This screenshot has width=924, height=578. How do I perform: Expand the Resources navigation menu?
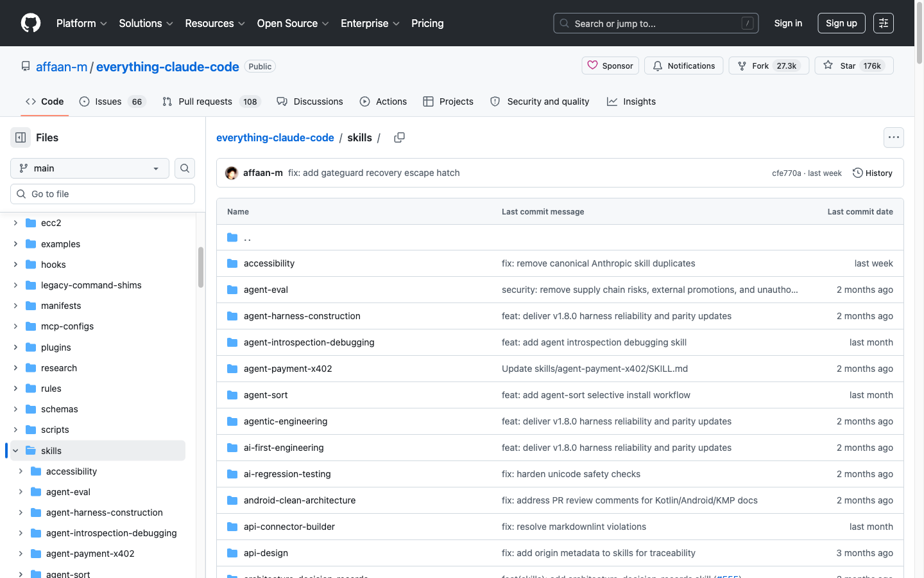pyautogui.click(x=215, y=23)
